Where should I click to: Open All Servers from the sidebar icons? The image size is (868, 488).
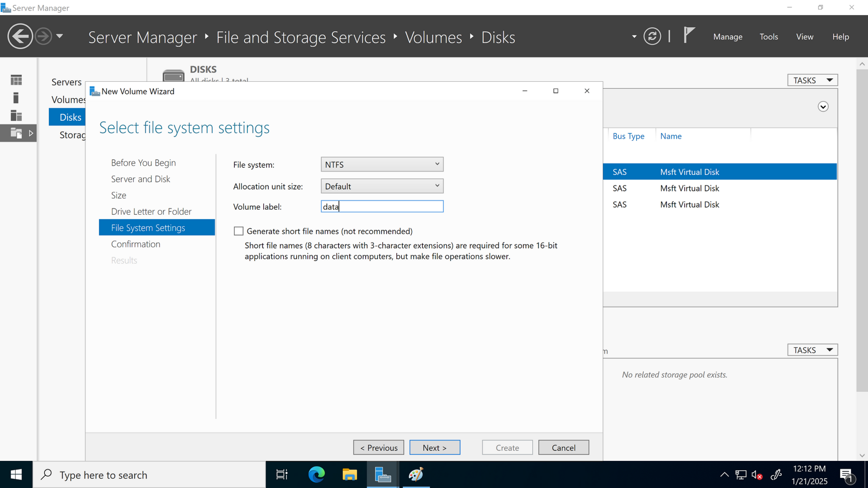click(x=16, y=115)
